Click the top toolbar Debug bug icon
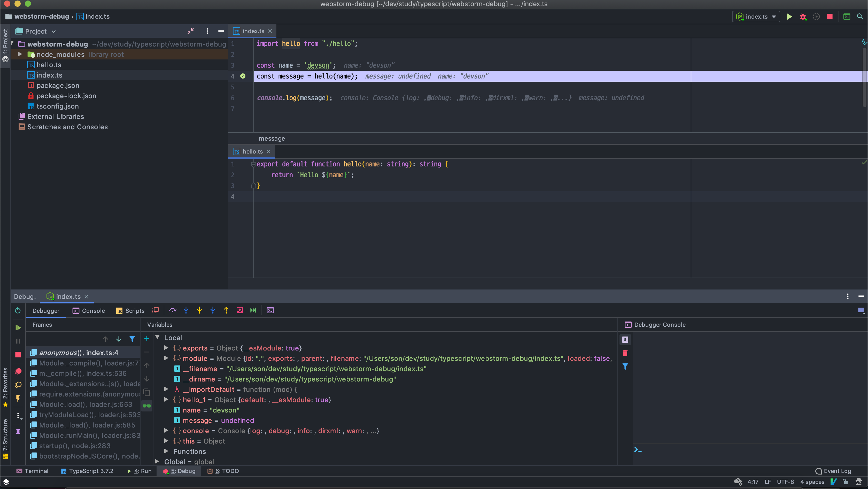Viewport: 868px width, 489px height. pyautogui.click(x=803, y=17)
